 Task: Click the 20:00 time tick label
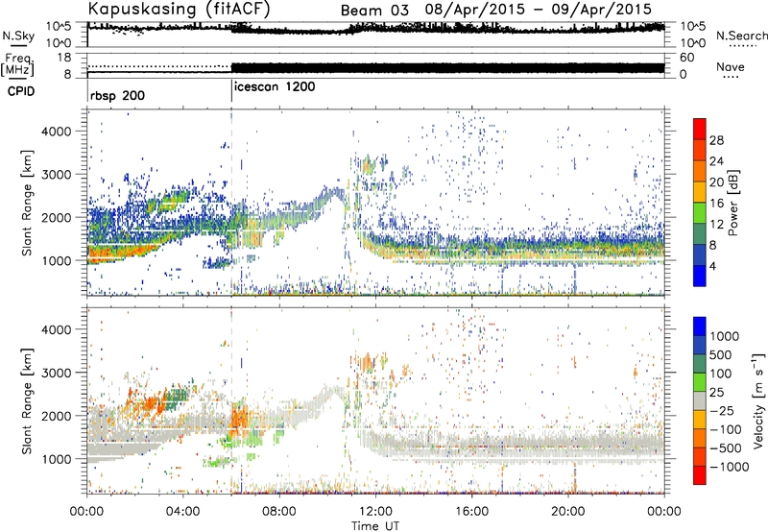click(x=568, y=512)
